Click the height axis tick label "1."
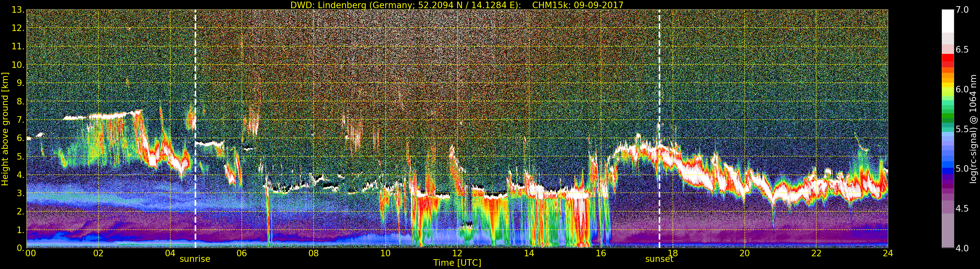980x269 pixels. [21, 230]
